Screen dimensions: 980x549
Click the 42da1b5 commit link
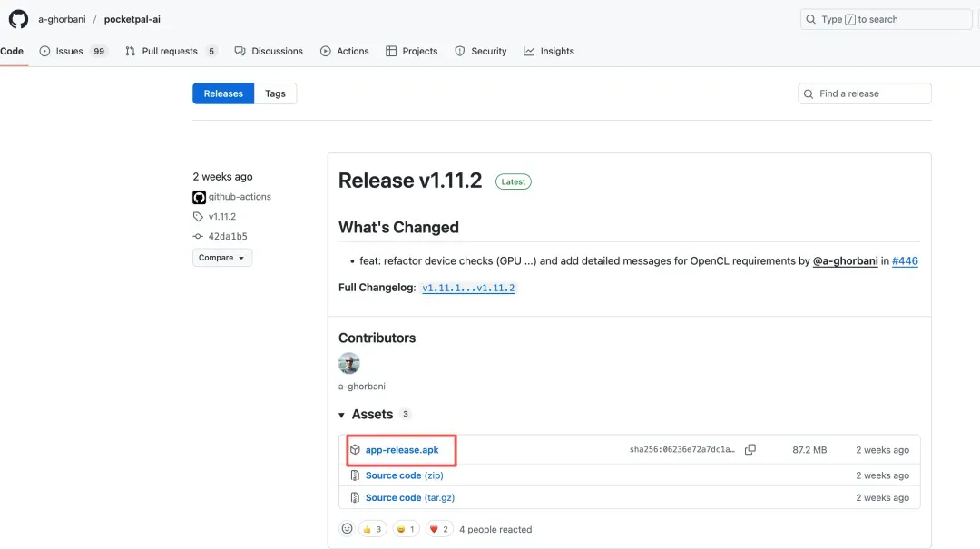227,237
